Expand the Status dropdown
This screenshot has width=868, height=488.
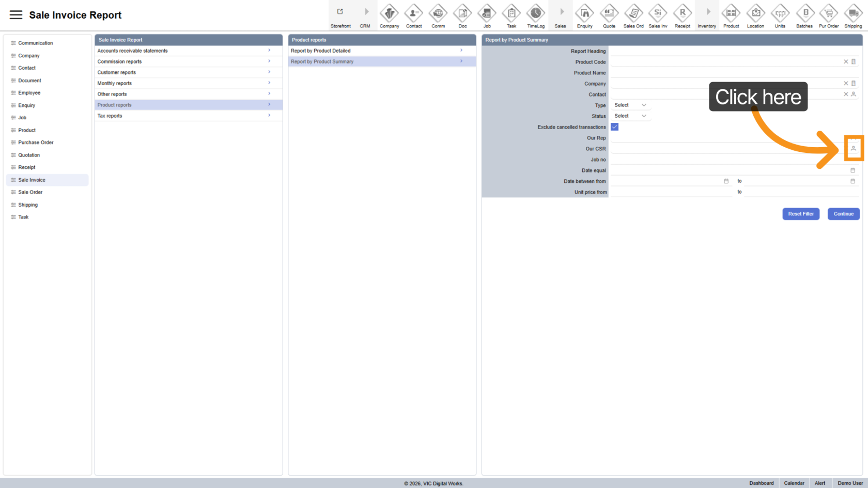point(630,116)
